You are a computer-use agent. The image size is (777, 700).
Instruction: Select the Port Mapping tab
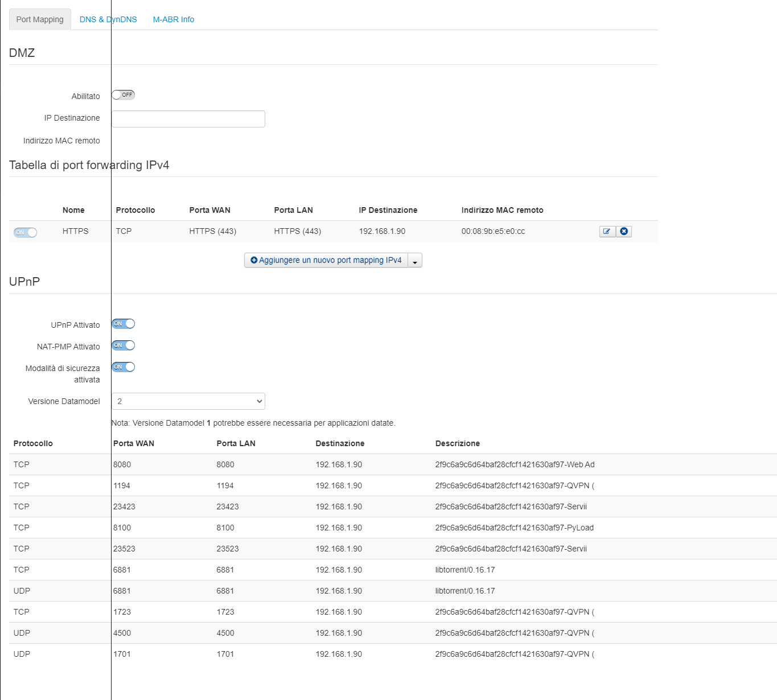click(x=40, y=19)
